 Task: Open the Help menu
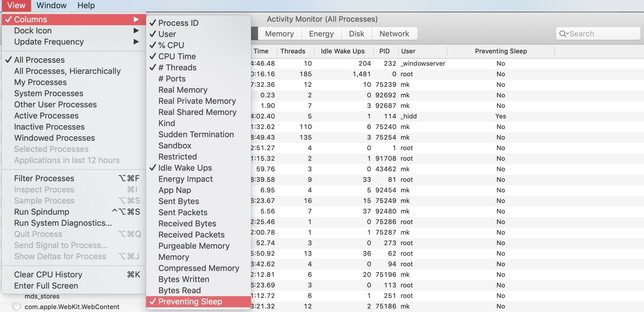point(86,5)
